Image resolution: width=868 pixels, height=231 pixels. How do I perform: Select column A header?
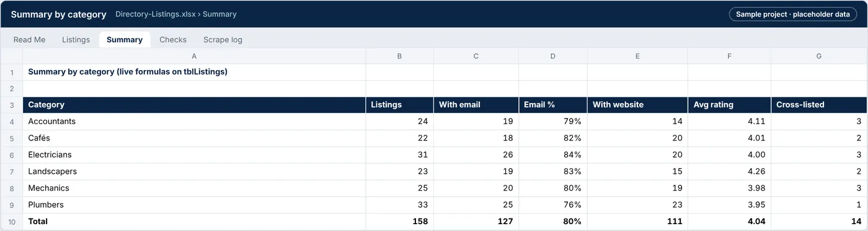click(x=194, y=56)
